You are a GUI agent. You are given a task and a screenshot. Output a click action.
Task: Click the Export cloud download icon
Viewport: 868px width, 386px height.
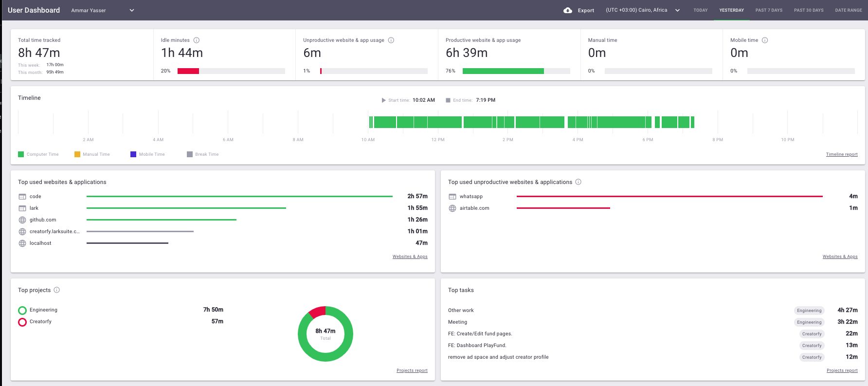coord(567,10)
